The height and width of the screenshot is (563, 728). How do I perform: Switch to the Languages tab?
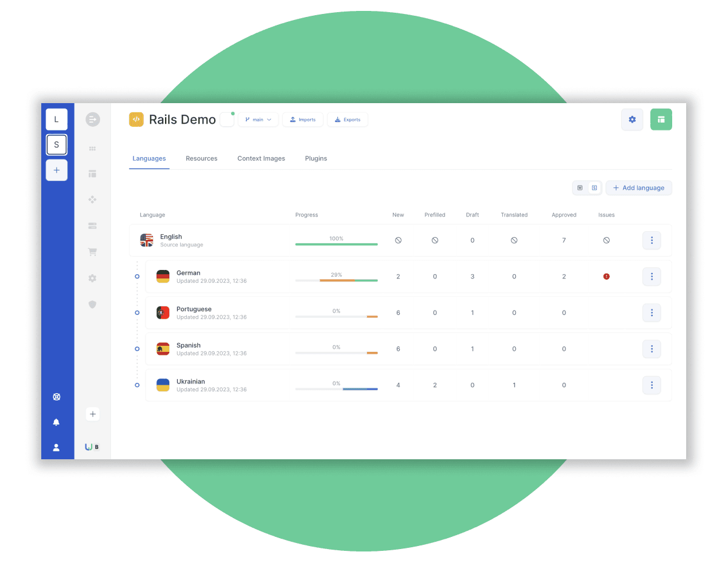pos(149,158)
